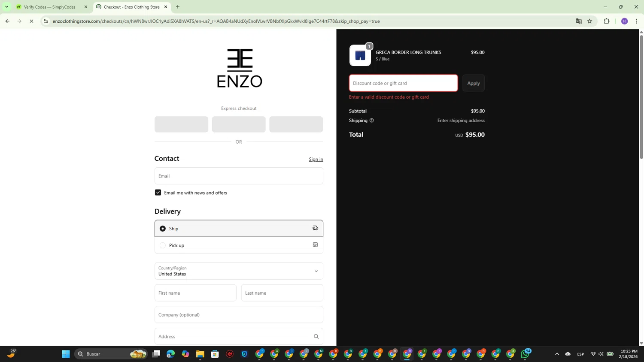Image resolution: width=644 pixels, height=362 pixels.
Task: Open site information next to the URL
Action: [x=46, y=21]
